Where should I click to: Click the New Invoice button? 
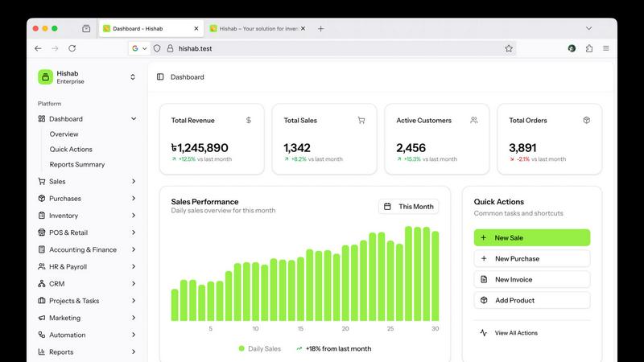pyautogui.click(x=532, y=279)
